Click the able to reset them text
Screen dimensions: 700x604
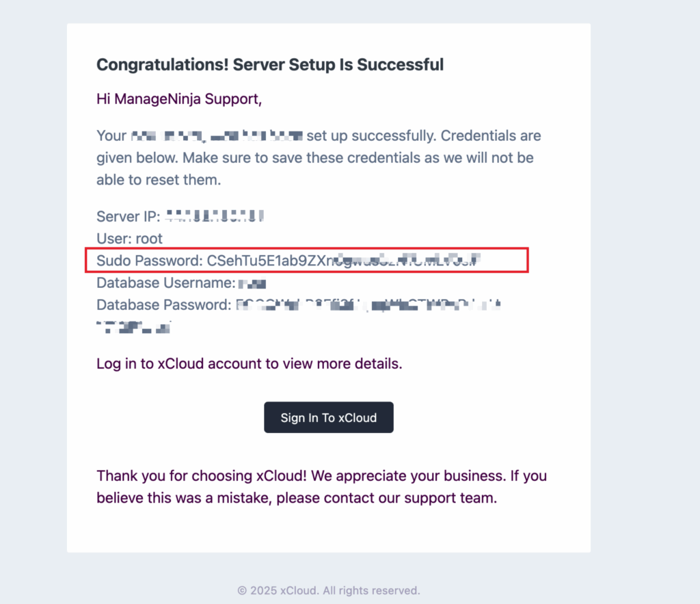(x=159, y=180)
